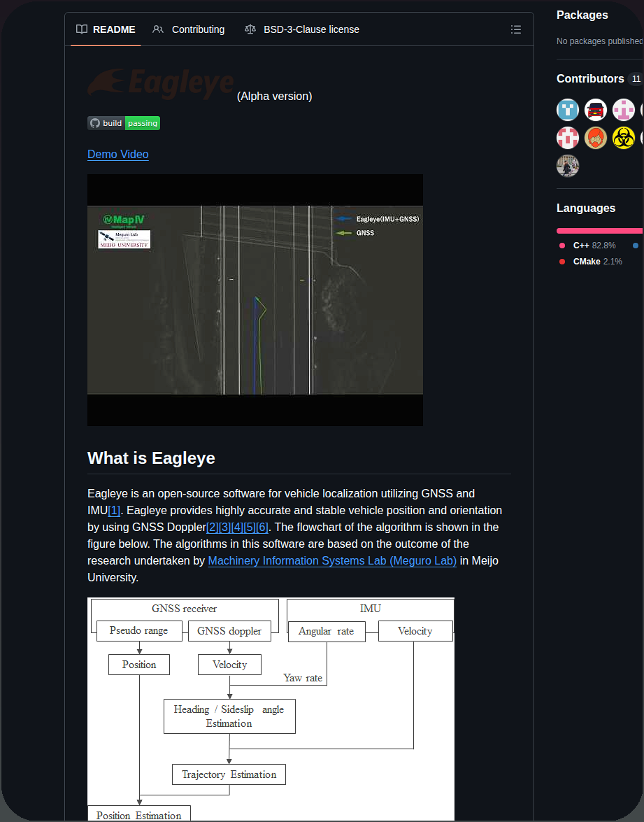Open the BSD-3-Clause license tab
The image size is (644, 822).
coord(302,29)
